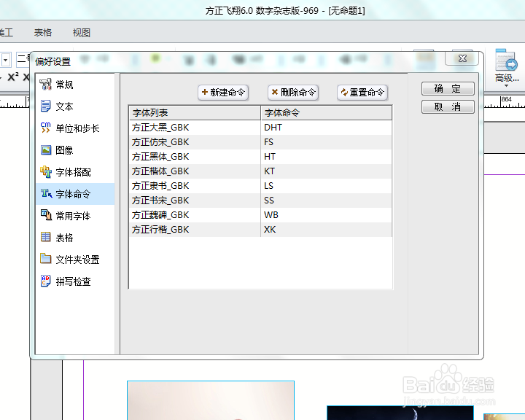
Task: Cancel with the 取消 button
Action: click(448, 107)
